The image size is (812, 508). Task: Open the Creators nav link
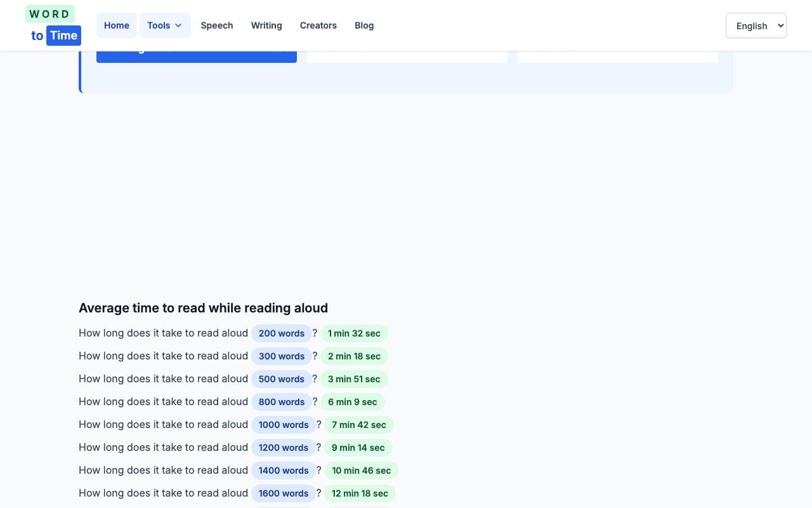pyautogui.click(x=318, y=25)
